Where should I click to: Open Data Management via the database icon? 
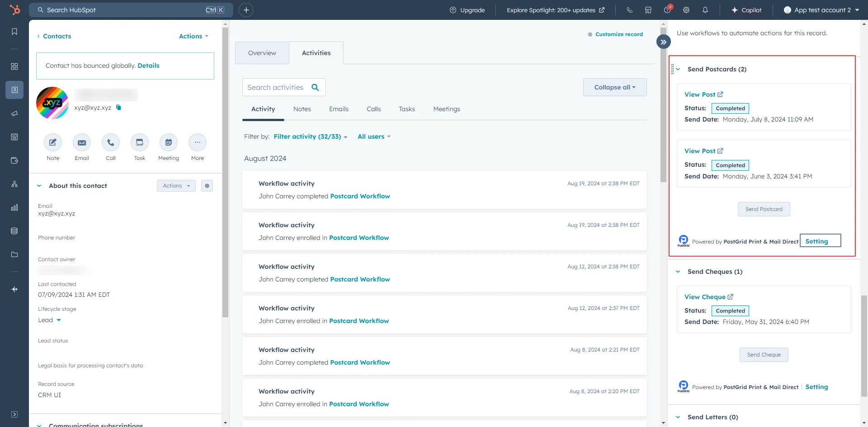14,231
